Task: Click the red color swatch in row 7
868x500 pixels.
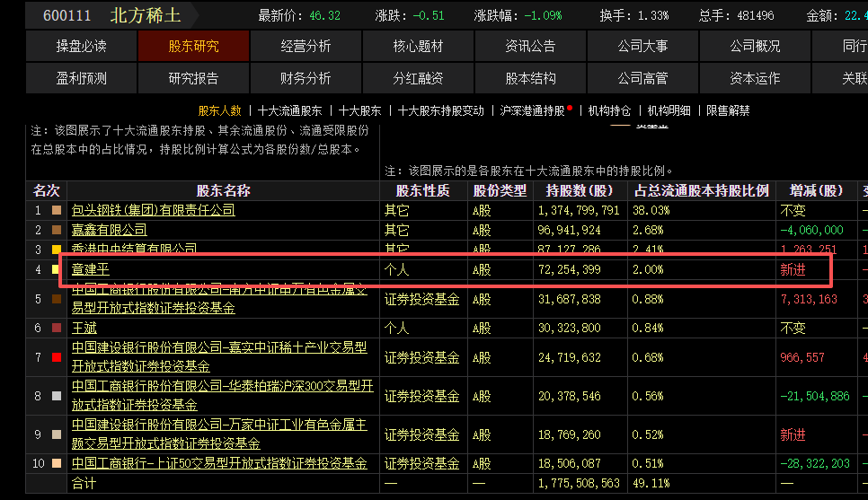Action: coord(58,358)
